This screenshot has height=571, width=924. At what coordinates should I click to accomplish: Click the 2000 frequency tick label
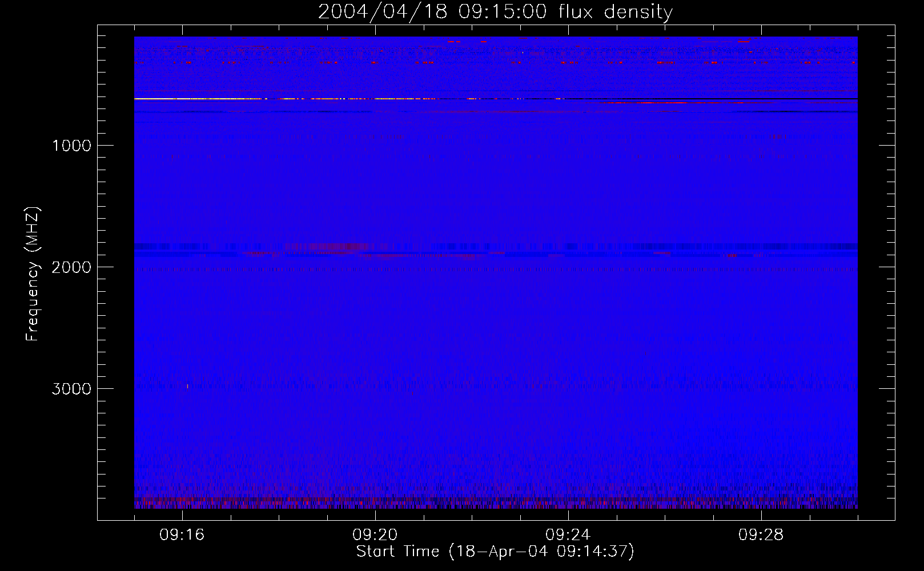[x=71, y=267]
